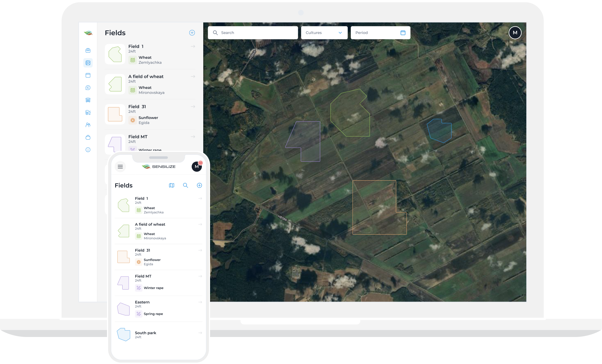Open the Cultures dropdown filter
This screenshot has width=602, height=364.
click(324, 33)
